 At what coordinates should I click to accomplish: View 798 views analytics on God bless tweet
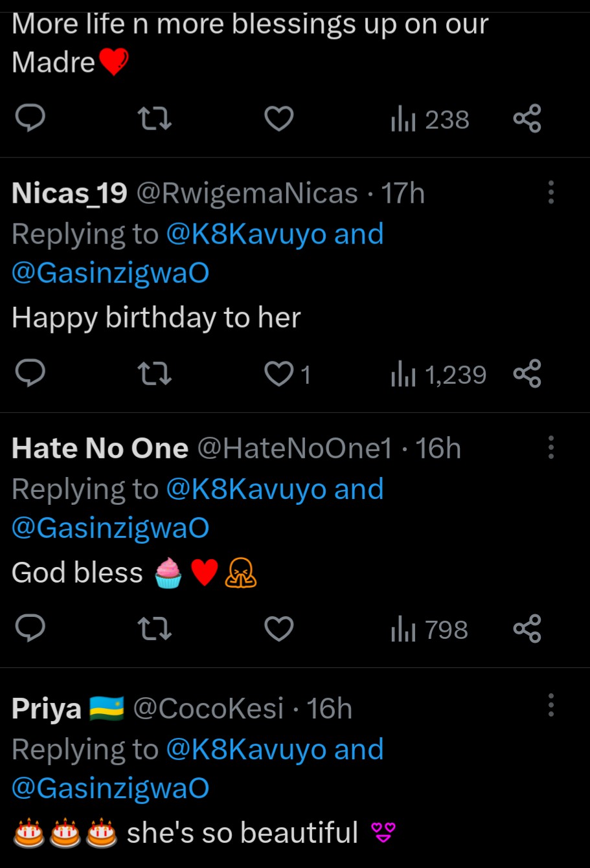click(429, 630)
